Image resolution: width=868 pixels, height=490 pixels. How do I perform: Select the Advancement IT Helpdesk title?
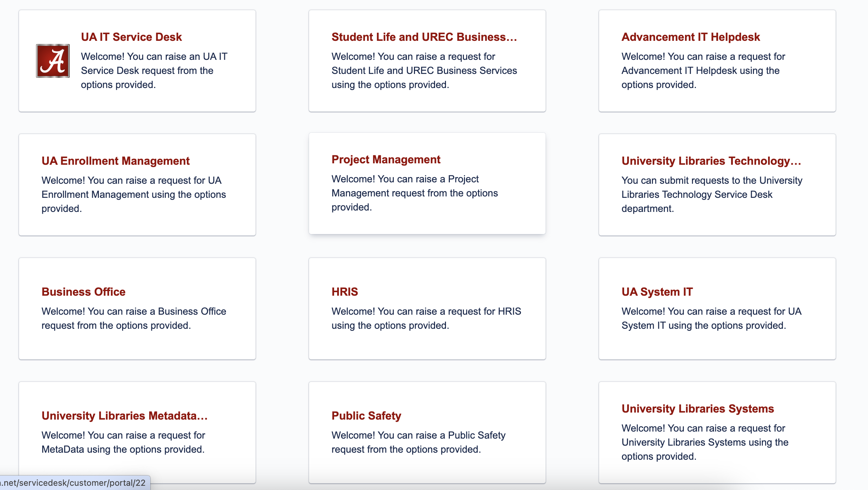(x=691, y=37)
